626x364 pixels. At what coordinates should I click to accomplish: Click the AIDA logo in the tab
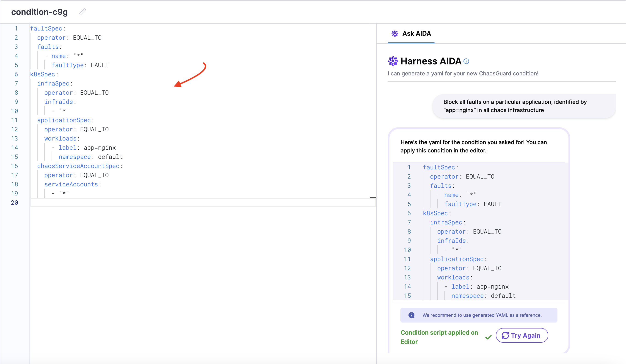(x=395, y=33)
